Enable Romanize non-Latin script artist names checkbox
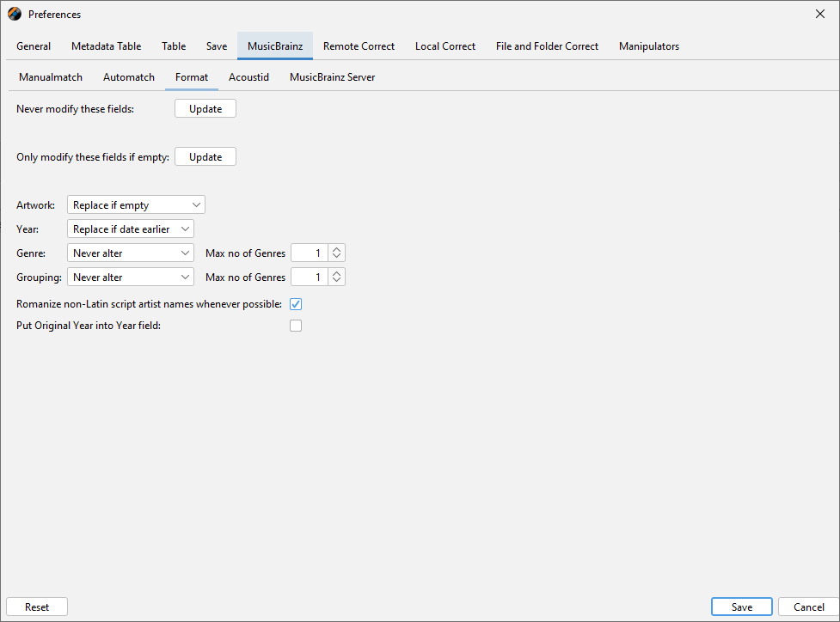Image resolution: width=840 pixels, height=622 pixels. coord(296,304)
